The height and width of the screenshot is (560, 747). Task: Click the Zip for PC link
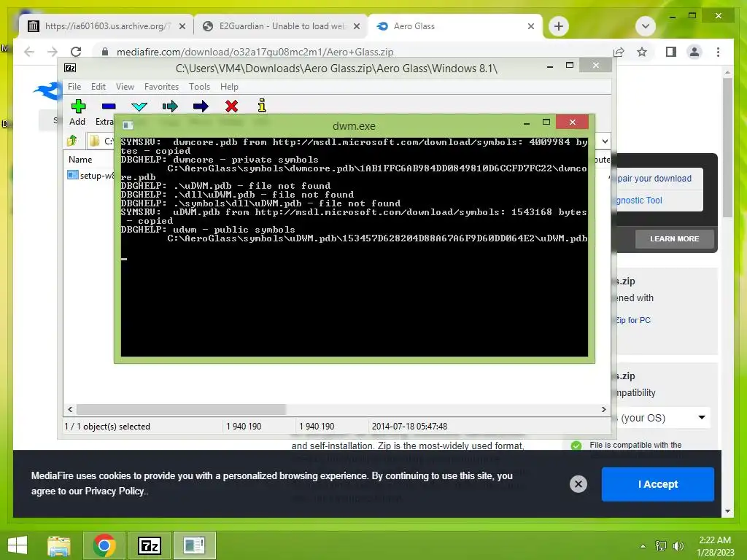(x=633, y=321)
